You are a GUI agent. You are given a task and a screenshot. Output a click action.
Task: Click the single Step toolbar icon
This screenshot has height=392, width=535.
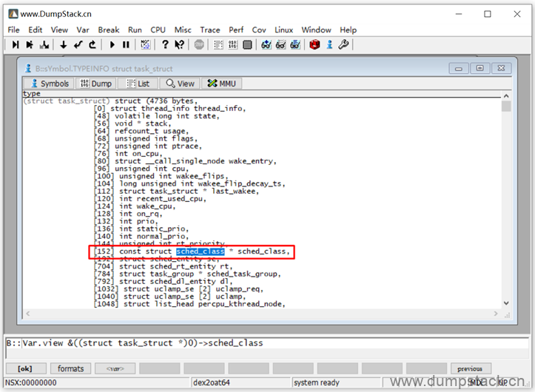coord(16,45)
